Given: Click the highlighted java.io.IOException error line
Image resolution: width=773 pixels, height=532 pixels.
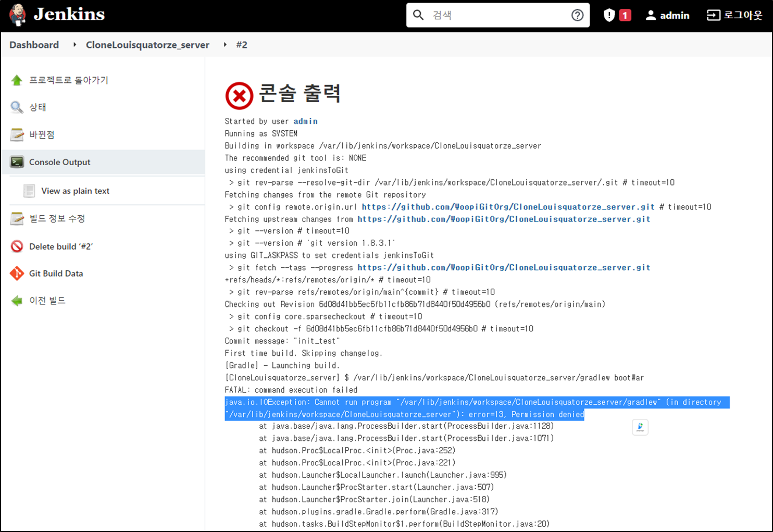Looking at the screenshot, I should click(x=477, y=409).
